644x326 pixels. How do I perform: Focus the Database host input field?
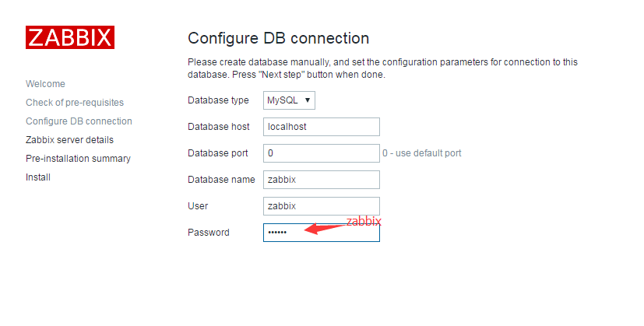click(x=321, y=127)
